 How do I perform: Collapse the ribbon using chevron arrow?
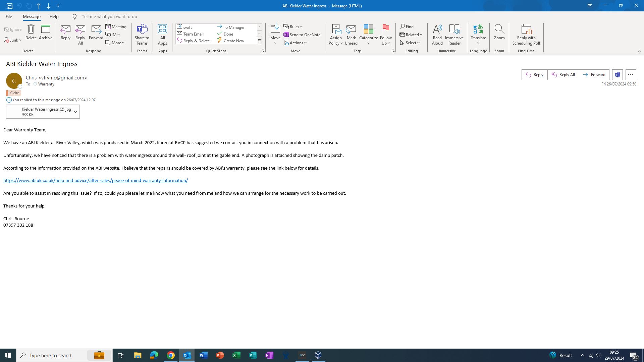pyautogui.click(x=639, y=51)
